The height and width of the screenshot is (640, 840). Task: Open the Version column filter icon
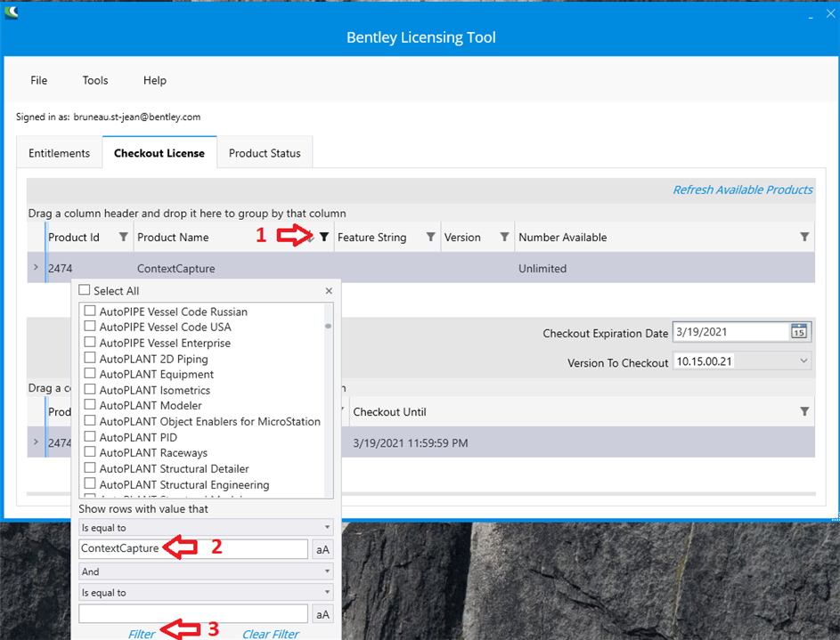pos(504,237)
